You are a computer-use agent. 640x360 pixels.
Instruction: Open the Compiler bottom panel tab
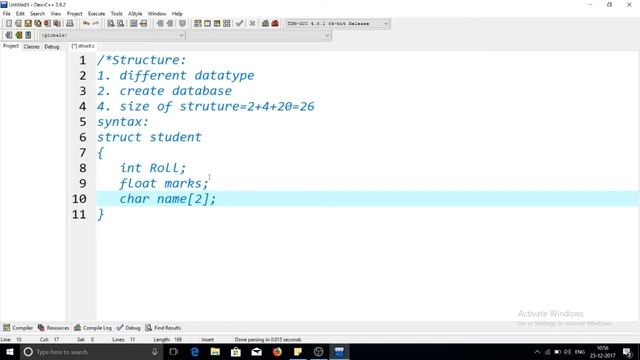[x=18, y=328]
